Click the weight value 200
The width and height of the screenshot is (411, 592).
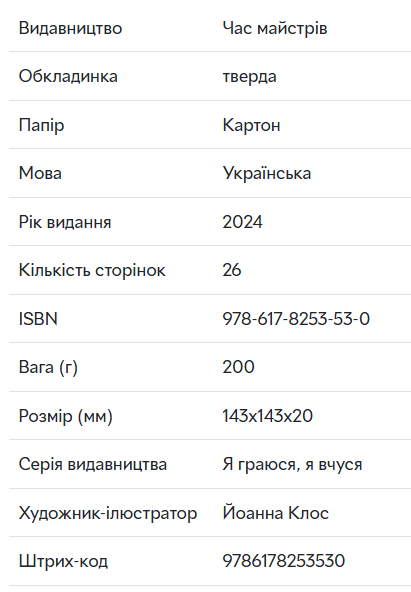pos(239,367)
